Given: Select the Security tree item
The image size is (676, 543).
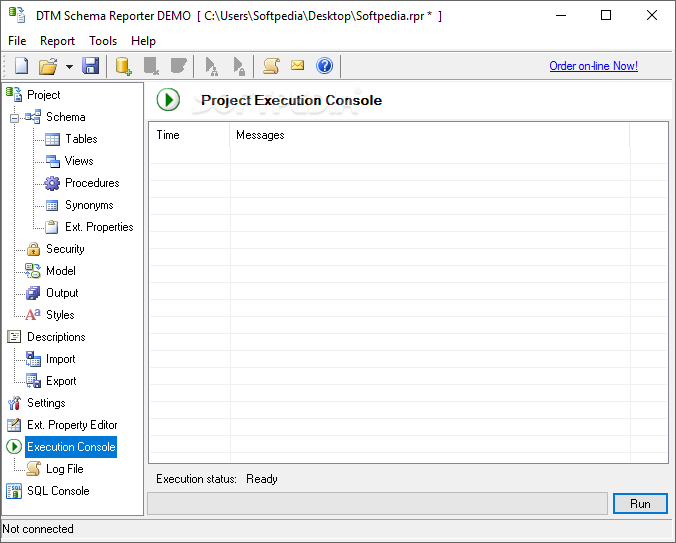Looking at the screenshot, I should point(65,249).
